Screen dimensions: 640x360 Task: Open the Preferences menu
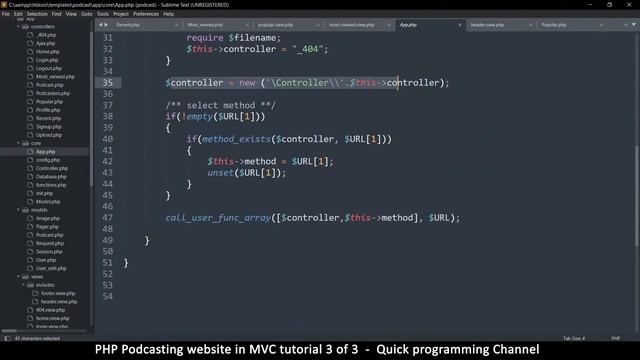click(x=146, y=14)
